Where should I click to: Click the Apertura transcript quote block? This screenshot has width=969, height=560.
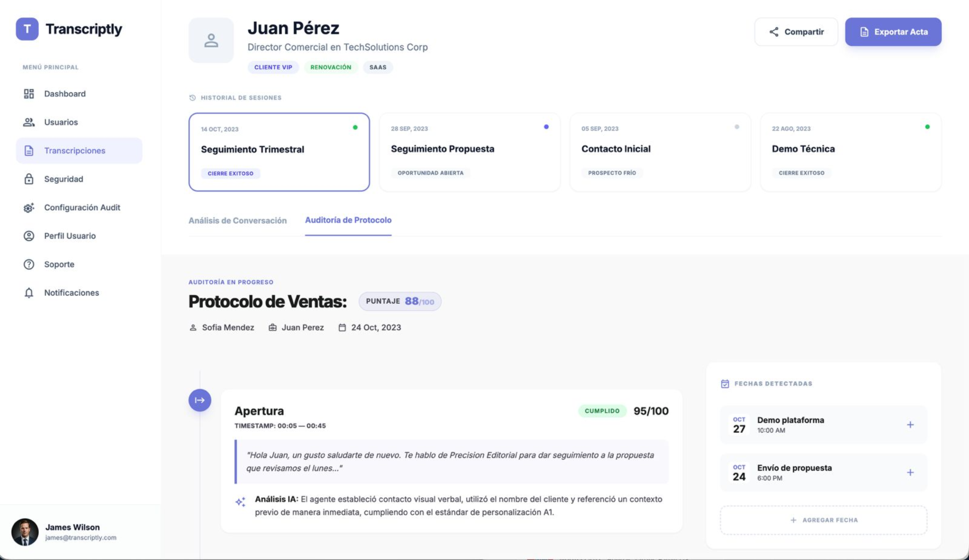452,461
